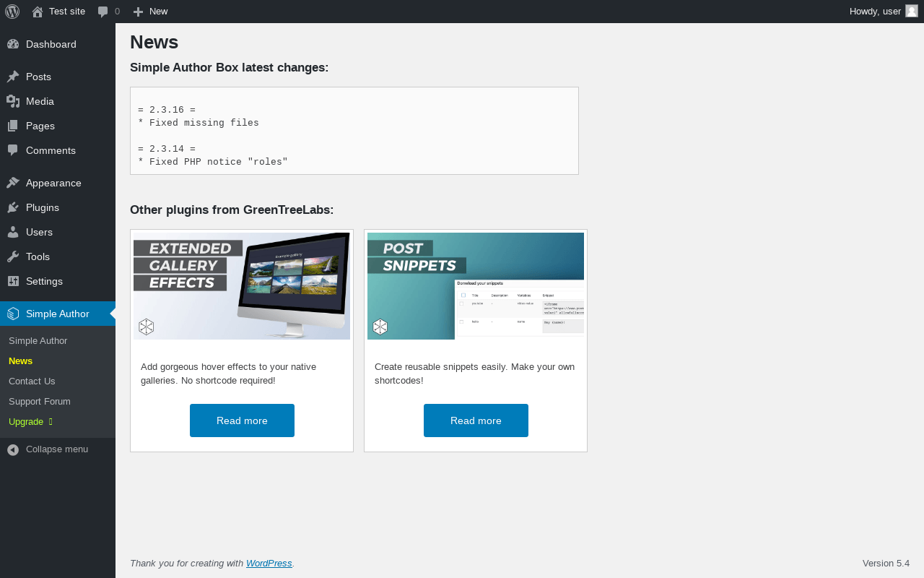
Task: Click the changelog text box
Action: 354,131
